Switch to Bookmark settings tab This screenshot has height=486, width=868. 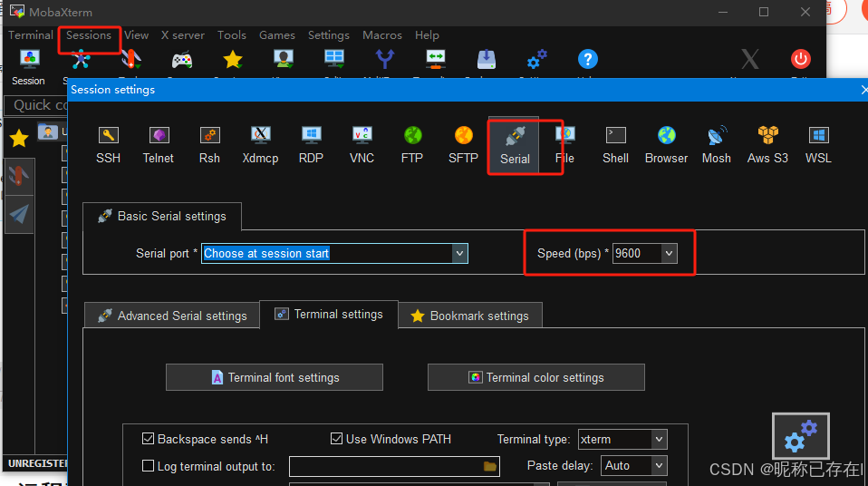click(x=470, y=316)
